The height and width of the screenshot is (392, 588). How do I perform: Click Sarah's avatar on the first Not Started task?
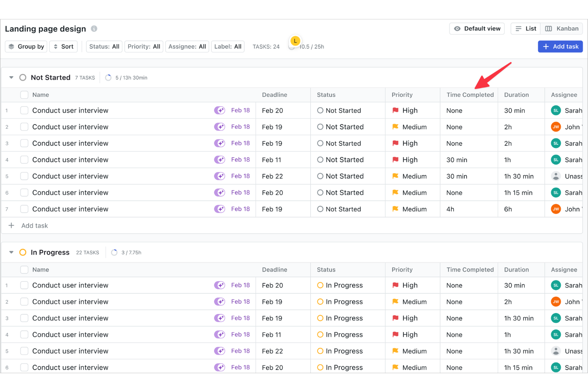(x=555, y=110)
